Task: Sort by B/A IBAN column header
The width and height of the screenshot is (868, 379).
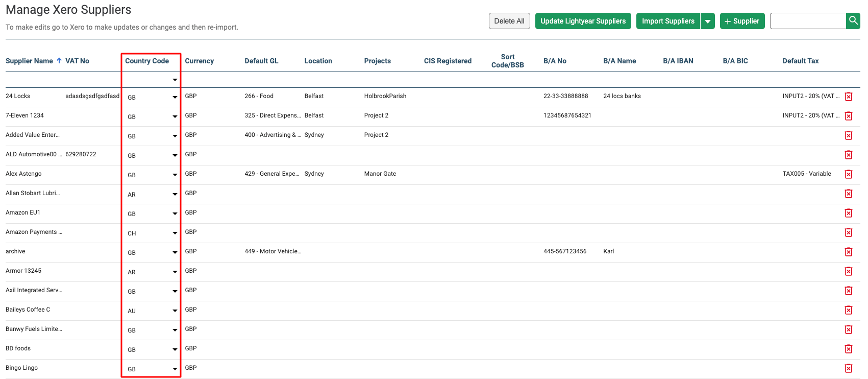Action: pos(678,61)
